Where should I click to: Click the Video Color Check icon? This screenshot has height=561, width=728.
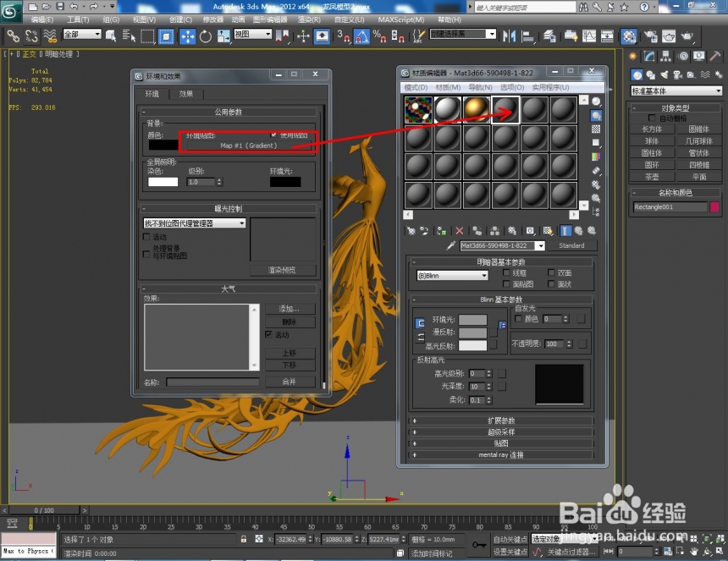(596, 157)
